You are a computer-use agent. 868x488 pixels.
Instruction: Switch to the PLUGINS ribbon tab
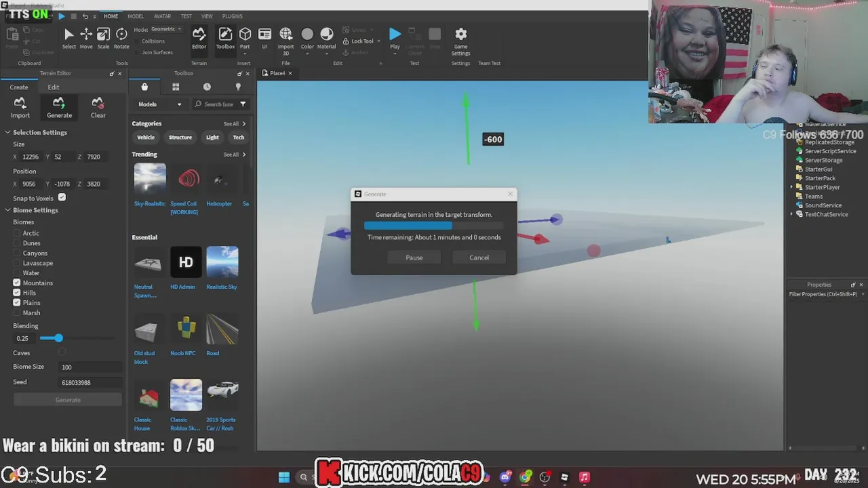point(232,16)
